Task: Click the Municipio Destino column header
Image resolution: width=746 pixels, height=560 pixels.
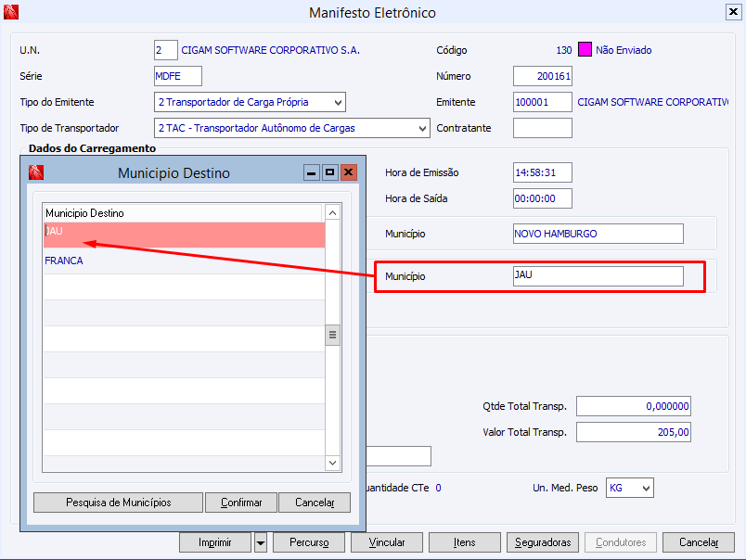Action: coord(183,213)
